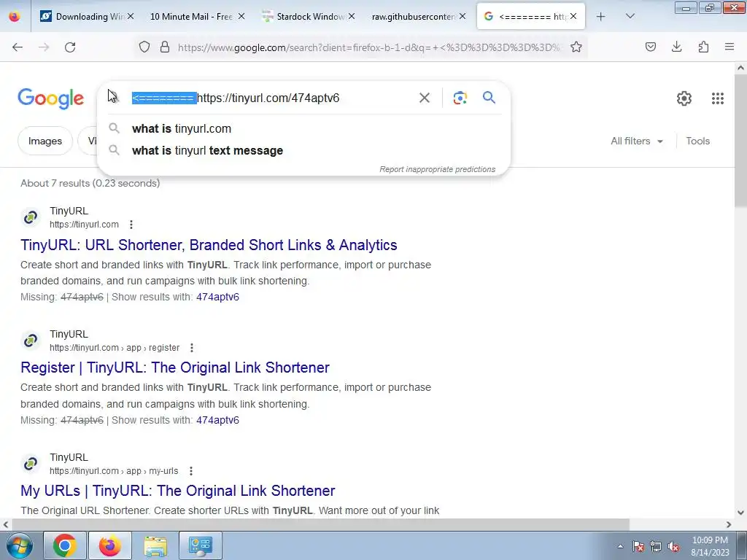Close the 10 Minute Mail tab
Image resolution: width=747 pixels, height=560 pixels.
click(241, 16)
